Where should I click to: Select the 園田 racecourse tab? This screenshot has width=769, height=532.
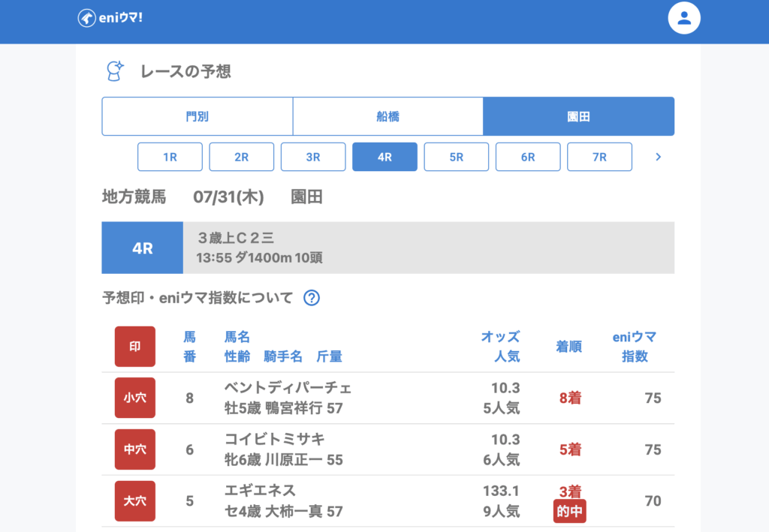[x=578, y=116]
